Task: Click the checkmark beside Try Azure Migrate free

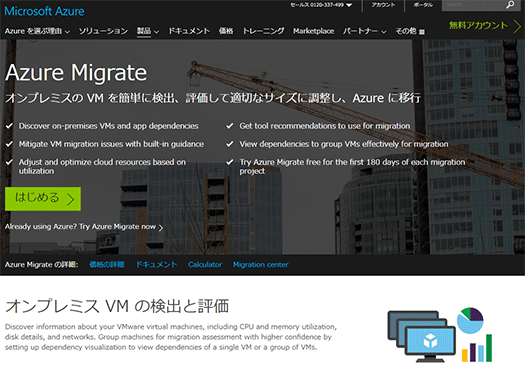Action: [x=230, y=162]
